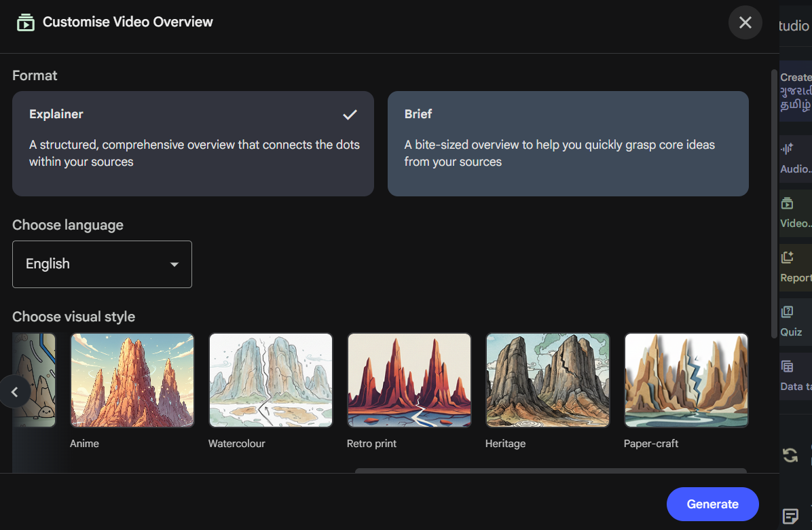The height and width of the screenshot is (530, 812).
Task: Click the Data table icon in sidebar
Action: point(787,367)
